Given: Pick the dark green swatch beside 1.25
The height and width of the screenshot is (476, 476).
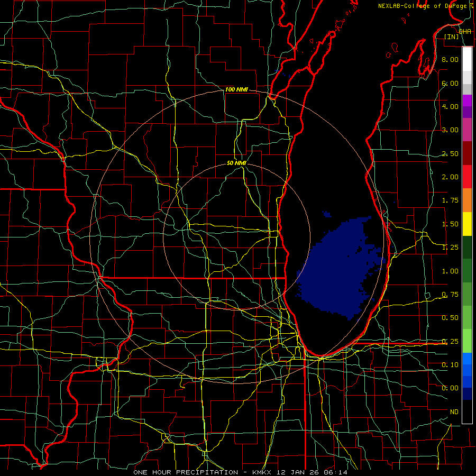Looking at the screenshot, I should [467, 248].
